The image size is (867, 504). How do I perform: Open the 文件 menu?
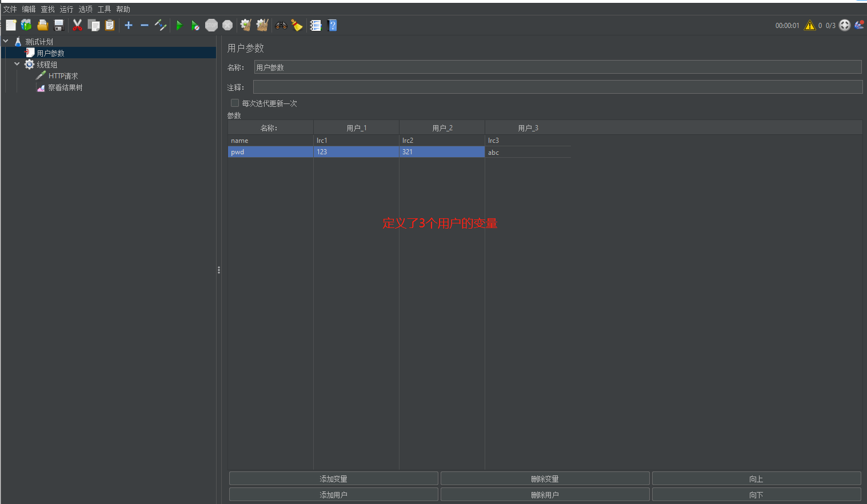[10, 9]
